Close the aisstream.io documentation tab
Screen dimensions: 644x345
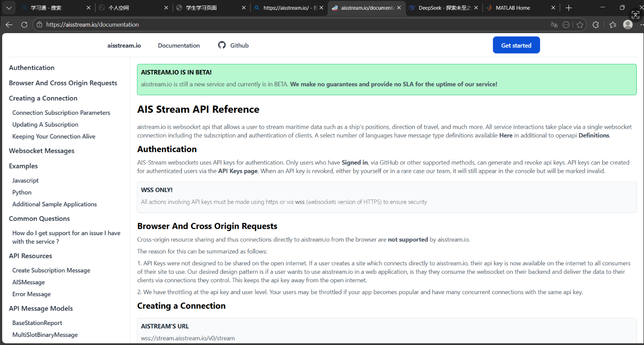coord(399,8)
